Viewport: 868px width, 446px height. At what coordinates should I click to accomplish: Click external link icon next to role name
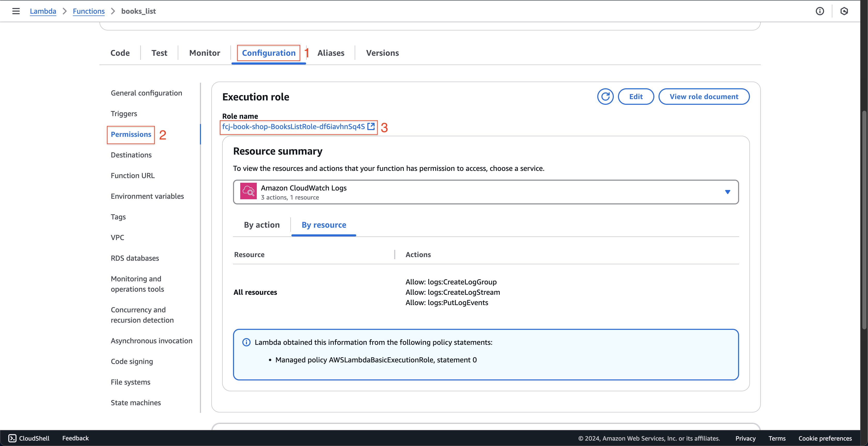371,126
